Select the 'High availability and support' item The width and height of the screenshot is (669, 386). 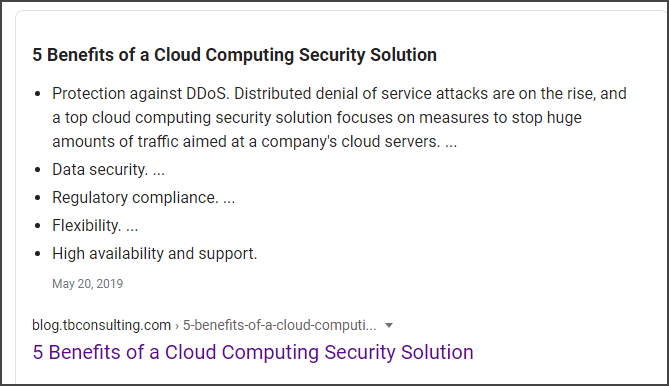[x=154, y=254]
